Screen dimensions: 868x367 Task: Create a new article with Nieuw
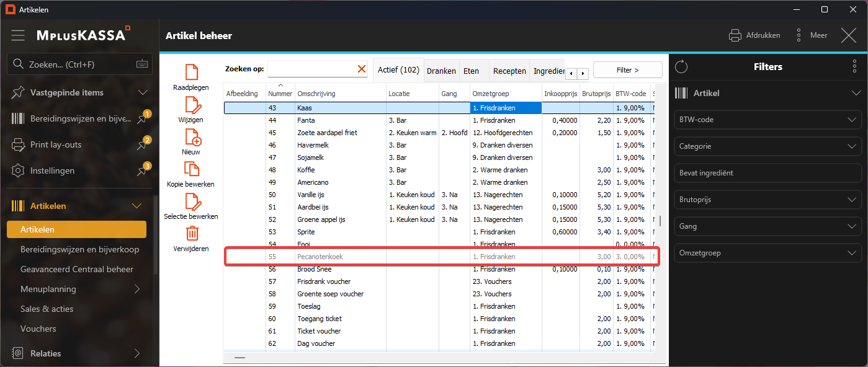click(192, 137)
